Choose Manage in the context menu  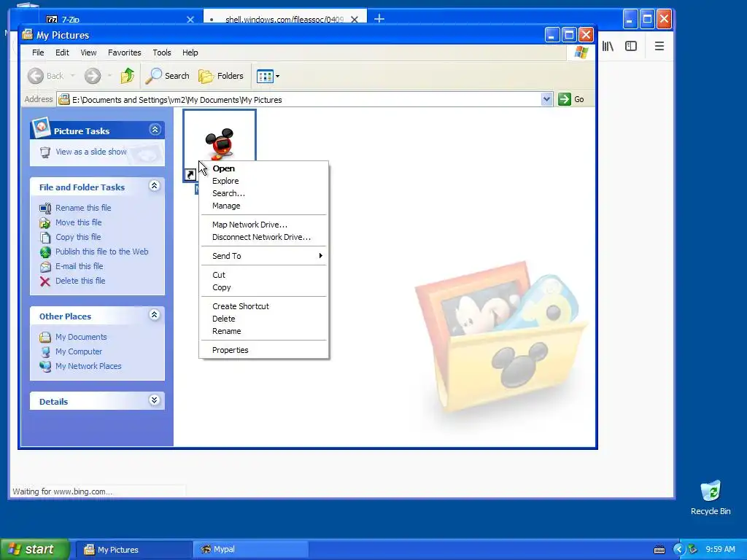(x=263, y=206)
